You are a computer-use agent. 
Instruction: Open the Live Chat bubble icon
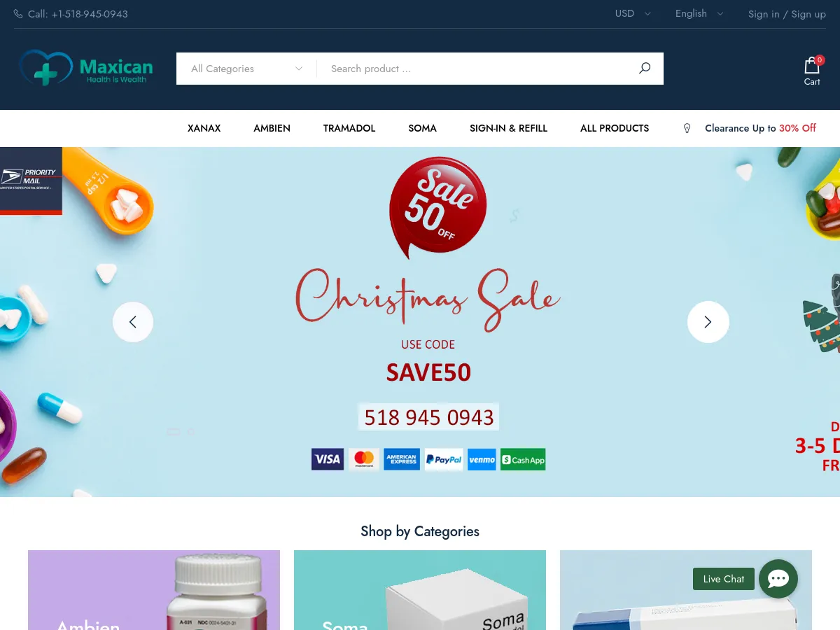778,579
